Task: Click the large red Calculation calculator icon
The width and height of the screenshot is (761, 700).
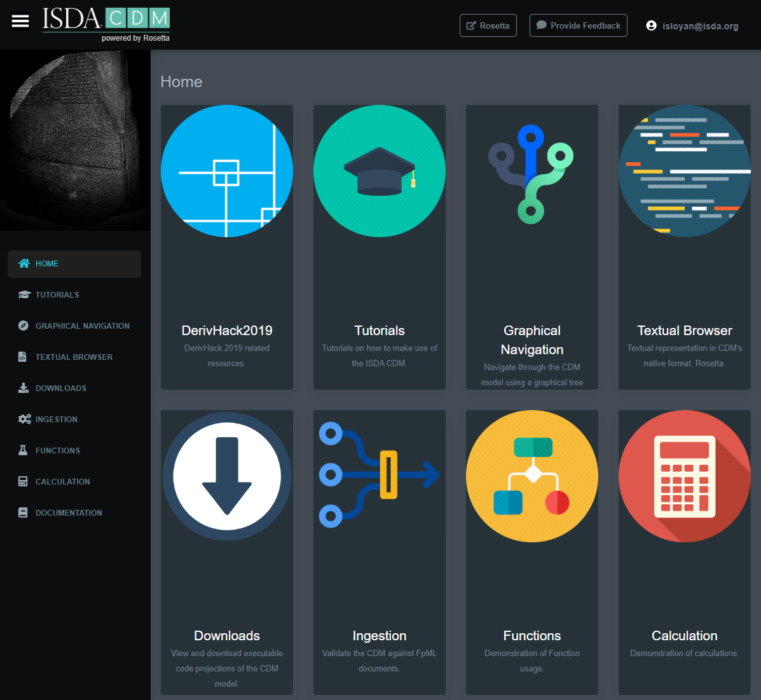Action: click(685, 476)
